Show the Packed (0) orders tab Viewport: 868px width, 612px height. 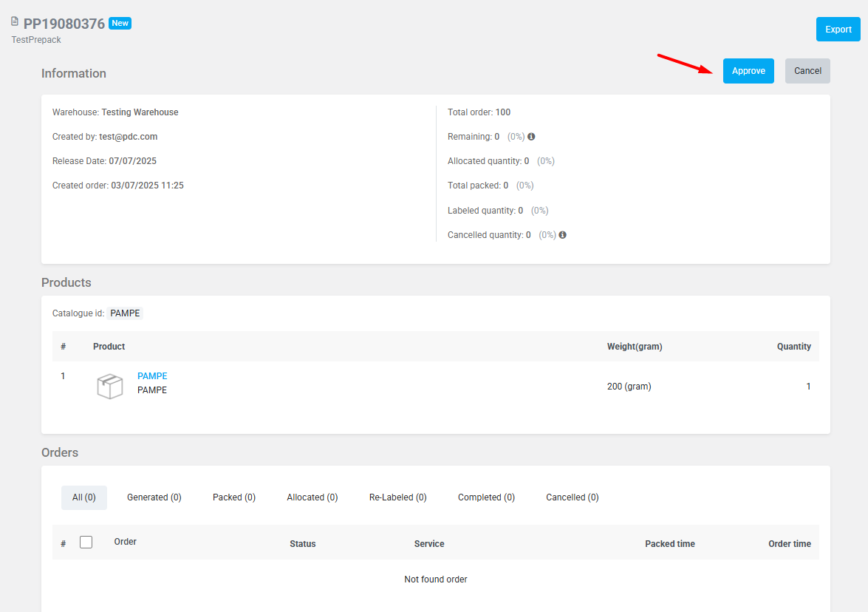click(234, 497)
